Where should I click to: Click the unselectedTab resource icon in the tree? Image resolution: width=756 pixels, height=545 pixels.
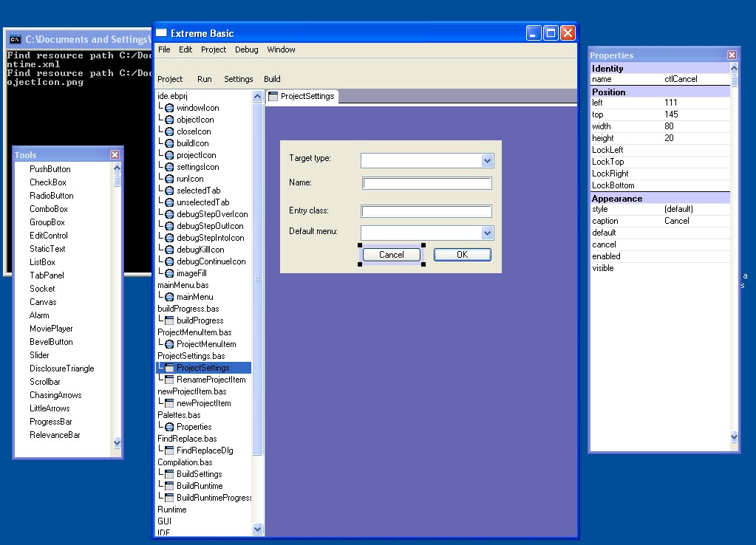click(169, 202)
